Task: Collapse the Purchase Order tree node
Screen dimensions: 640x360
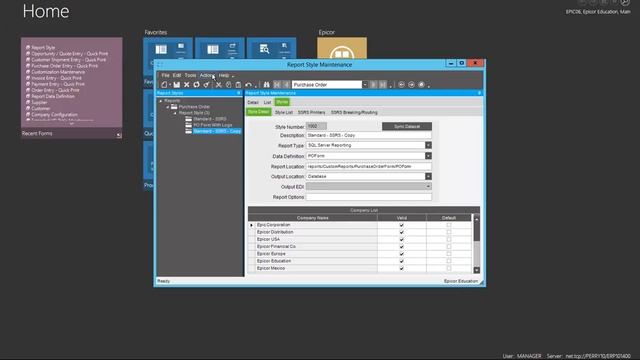Action: click(x=168, y=107)
